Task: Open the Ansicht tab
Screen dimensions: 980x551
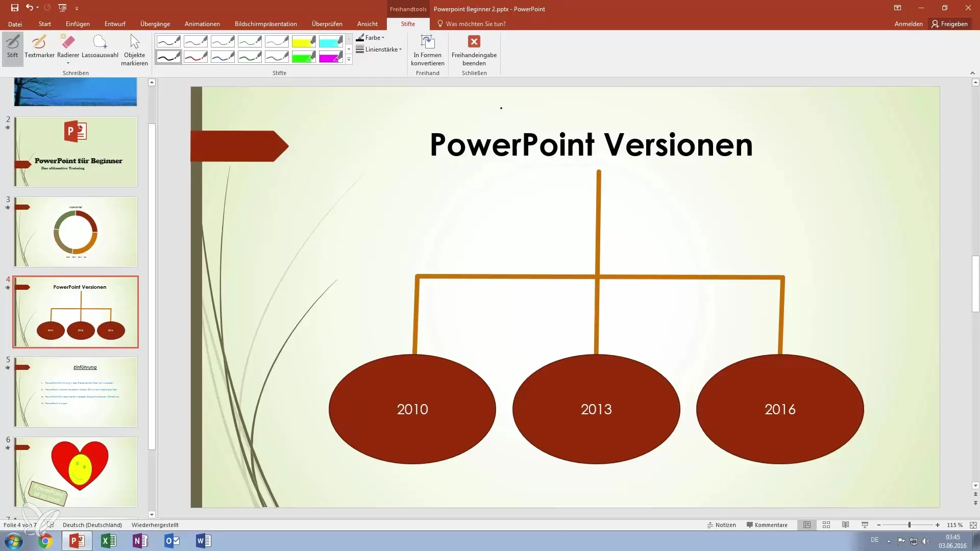Action: pyautogui.click(x=367, y=24)
